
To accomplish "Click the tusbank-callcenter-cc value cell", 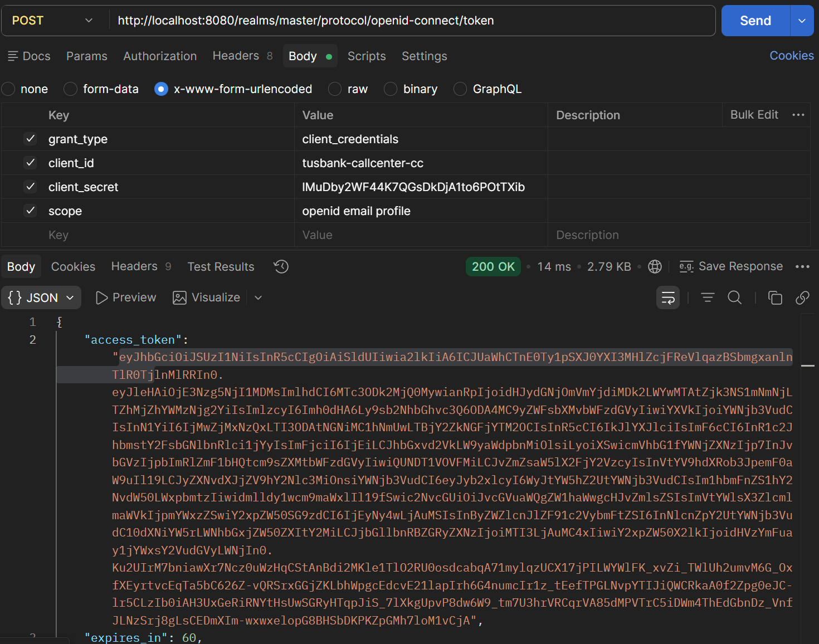I will pyautogui.click(x=421, y=163).
